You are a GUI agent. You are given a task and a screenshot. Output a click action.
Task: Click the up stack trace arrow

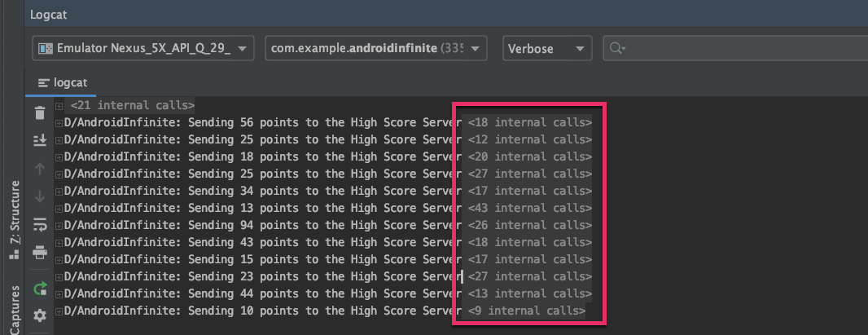pos(39,169)
